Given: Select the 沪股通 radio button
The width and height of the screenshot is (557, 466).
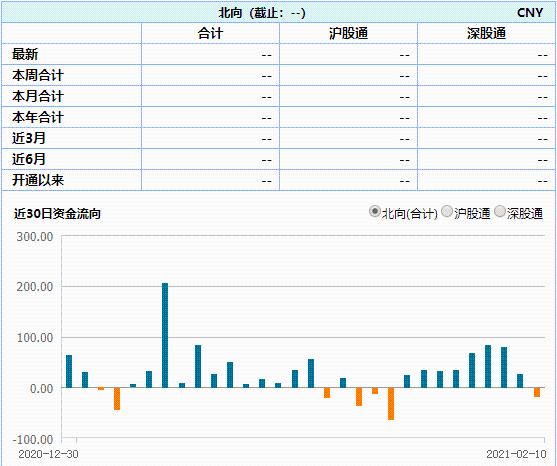Looking at the screenshot, I should pyautogui.click(x=447, y=211).
